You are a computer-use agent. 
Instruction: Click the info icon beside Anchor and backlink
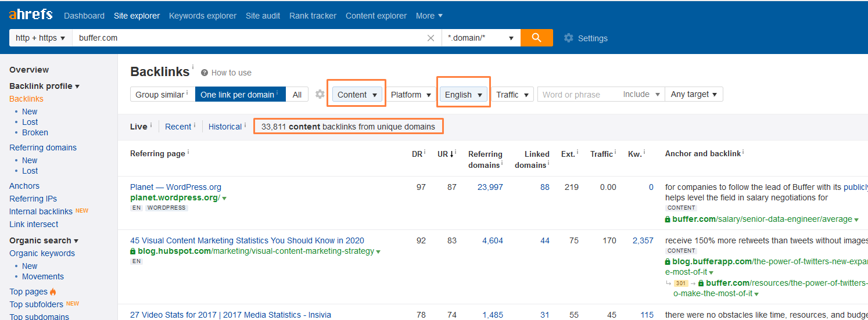point(743,152)
